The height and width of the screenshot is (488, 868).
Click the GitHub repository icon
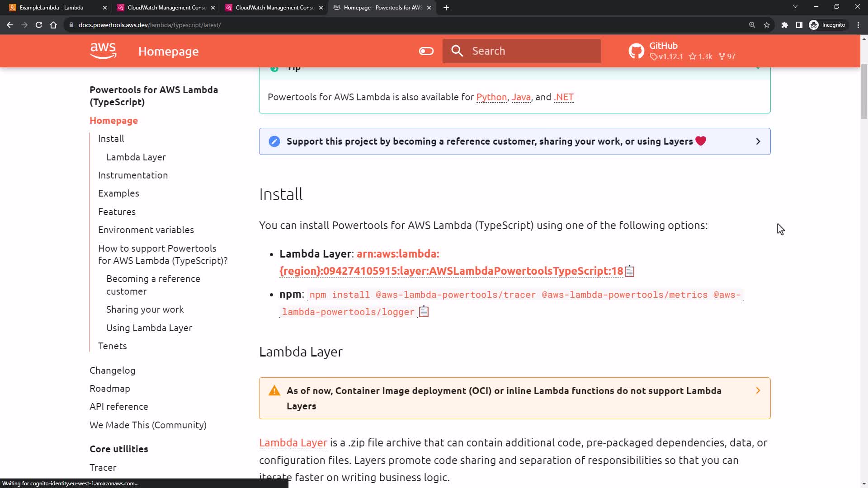pos(636,51)
